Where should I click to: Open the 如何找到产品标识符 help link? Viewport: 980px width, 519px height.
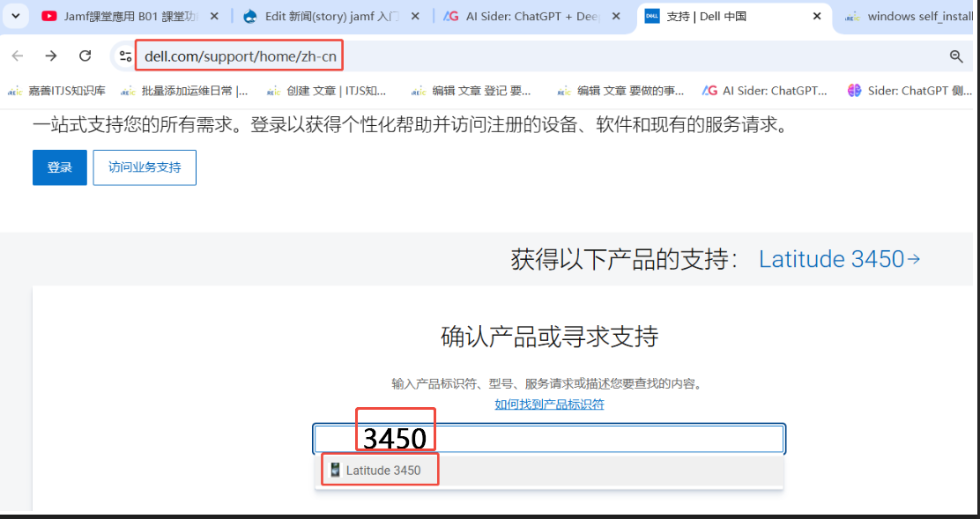click(549, 404)
